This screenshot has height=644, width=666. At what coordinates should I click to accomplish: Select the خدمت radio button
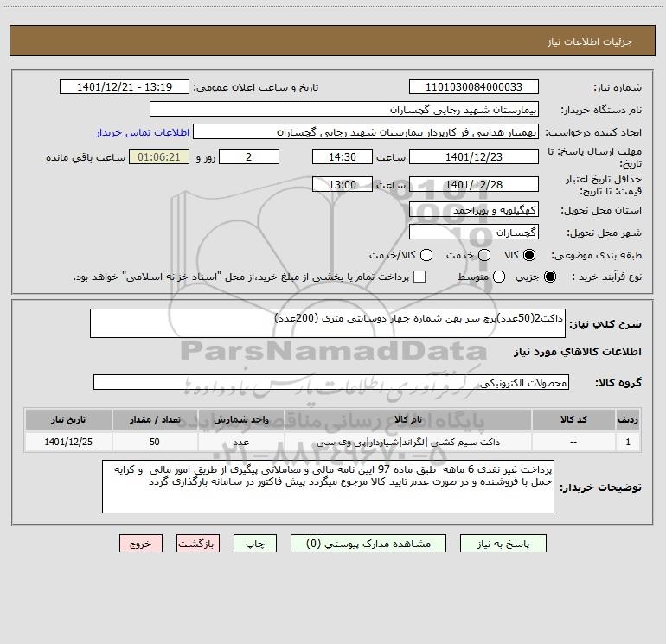484,255
